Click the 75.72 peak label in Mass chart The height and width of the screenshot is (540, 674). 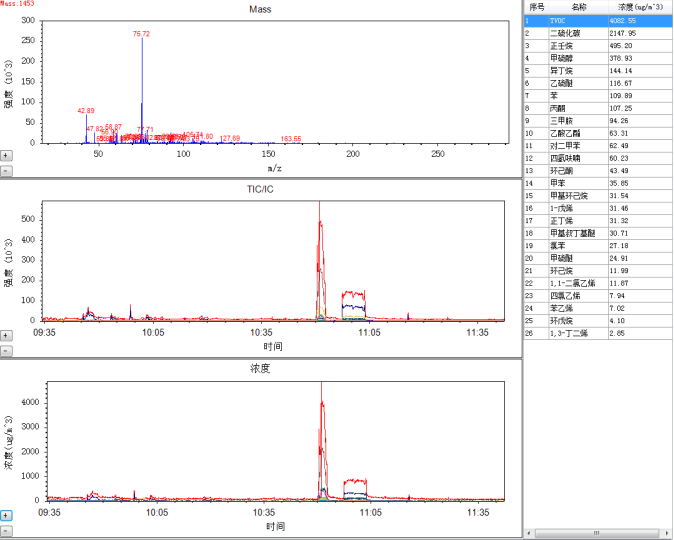coord(141,34)
